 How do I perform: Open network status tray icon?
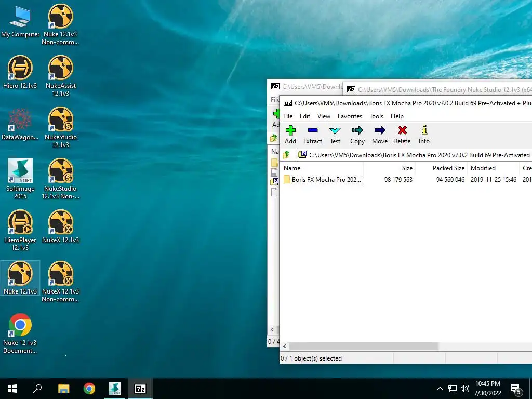coord(453,389)
